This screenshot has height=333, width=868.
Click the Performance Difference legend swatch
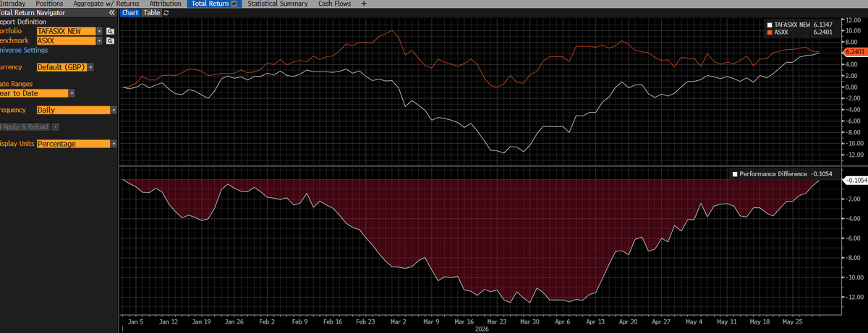click(x=735, y=174)
